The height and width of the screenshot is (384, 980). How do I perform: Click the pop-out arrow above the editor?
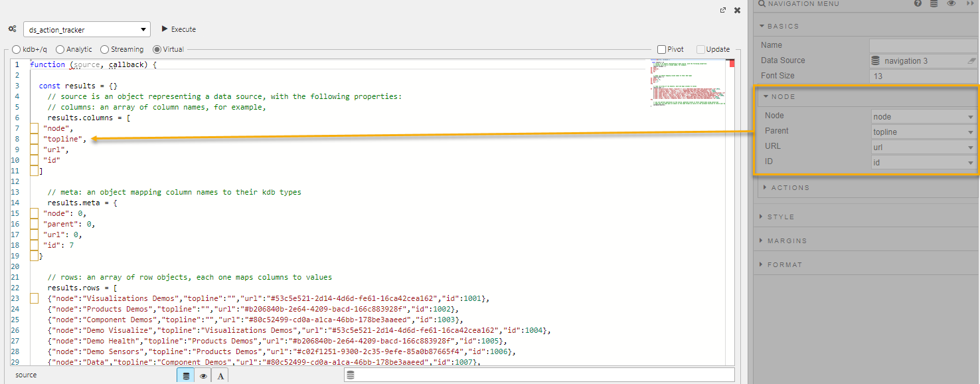722,11
